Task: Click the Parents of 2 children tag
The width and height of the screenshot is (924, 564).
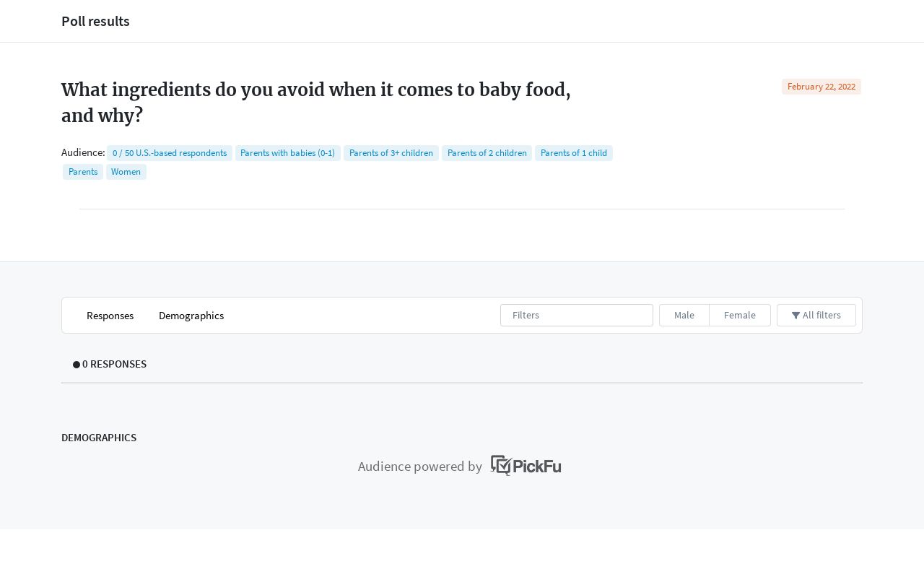Action: pos(487,153)
